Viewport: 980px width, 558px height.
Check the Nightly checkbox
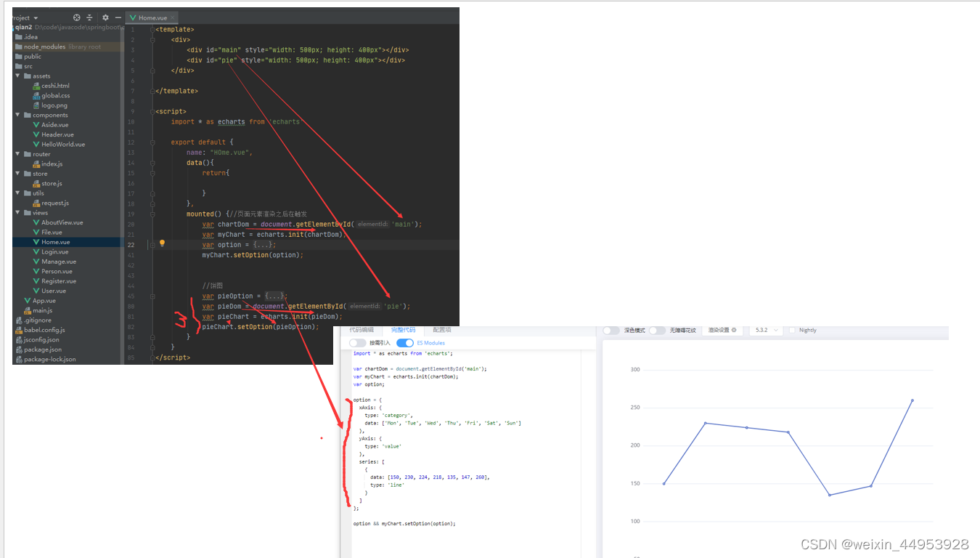click(792, 330)
